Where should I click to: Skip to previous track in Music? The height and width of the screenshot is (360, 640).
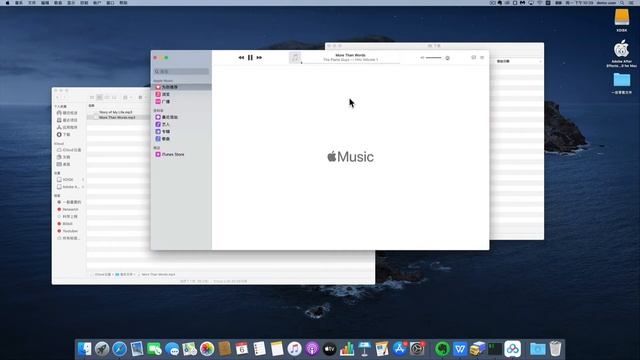(x=241, y=58)
